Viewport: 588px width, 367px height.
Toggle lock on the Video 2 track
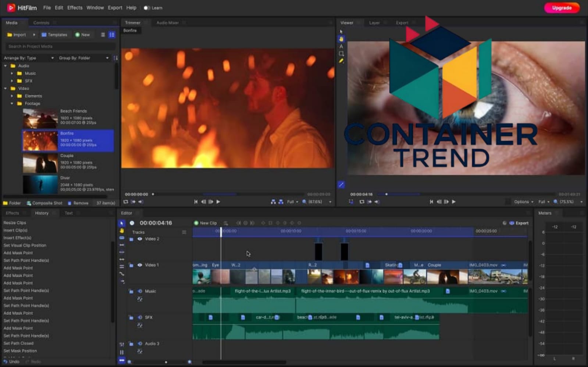131,239
